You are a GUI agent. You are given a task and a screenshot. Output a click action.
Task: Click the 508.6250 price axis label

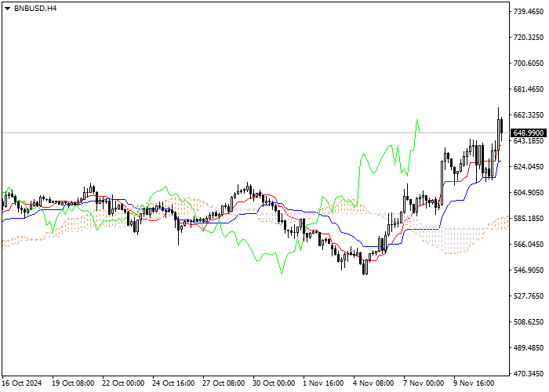[529, 321]
